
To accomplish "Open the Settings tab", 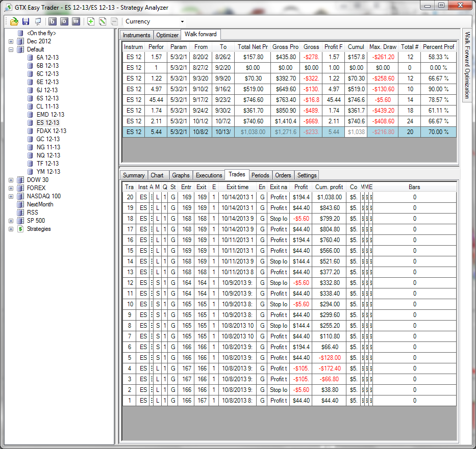I will pos(307,175).
